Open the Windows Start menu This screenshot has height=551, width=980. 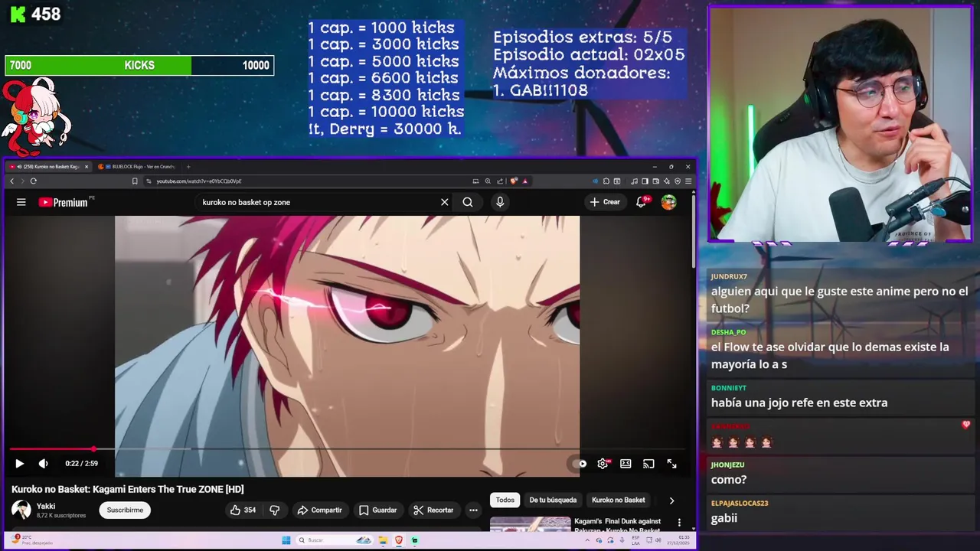pyautogui.click(x=286, y=540)
